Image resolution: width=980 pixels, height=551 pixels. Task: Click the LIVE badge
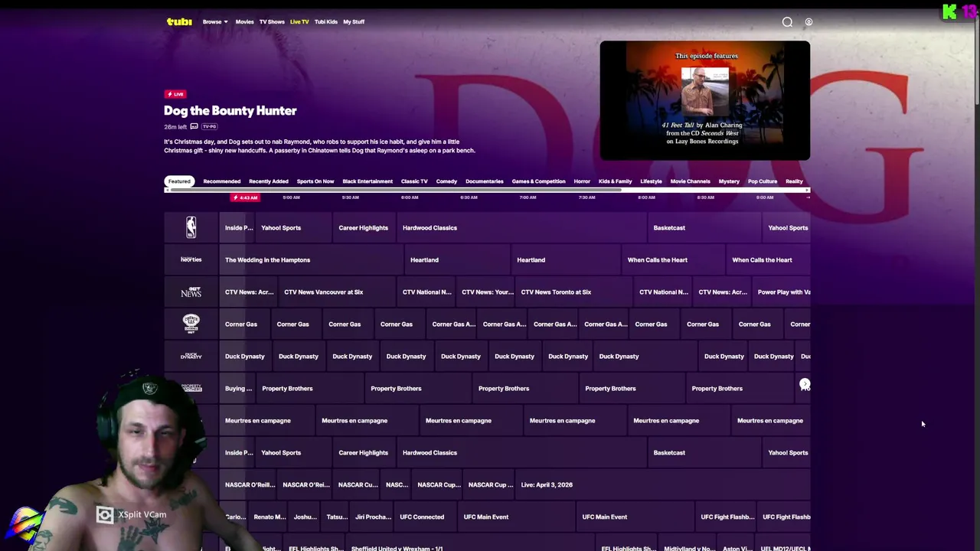175,94
